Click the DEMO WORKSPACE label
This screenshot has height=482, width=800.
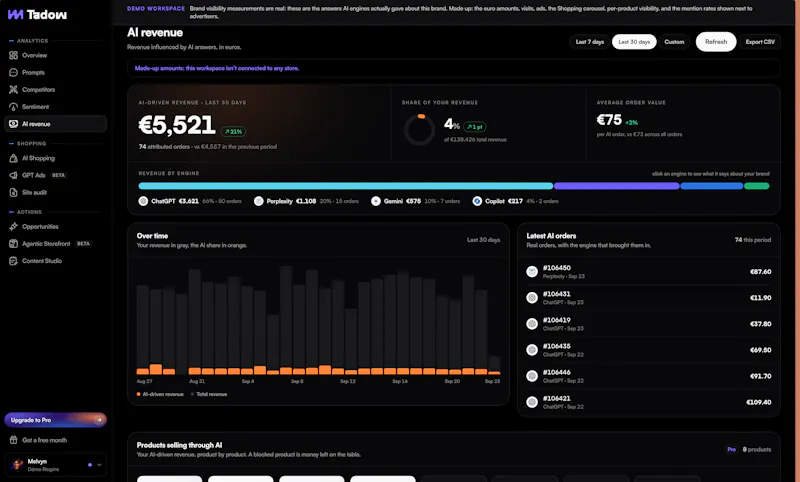(x=156, y=9)
